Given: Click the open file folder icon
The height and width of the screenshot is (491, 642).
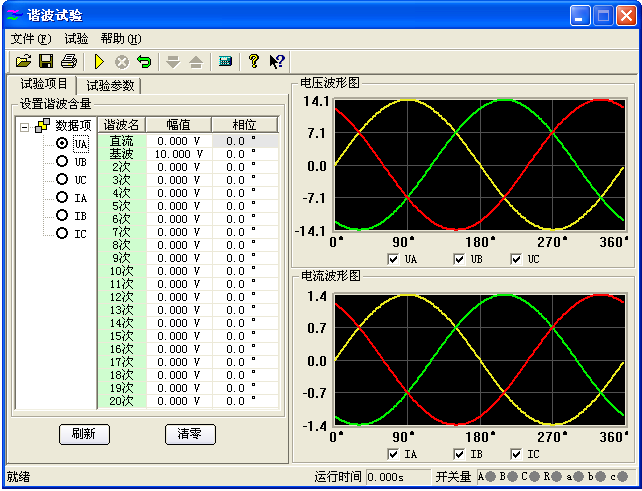Looking at the screenshot, I should coord(24,62).
